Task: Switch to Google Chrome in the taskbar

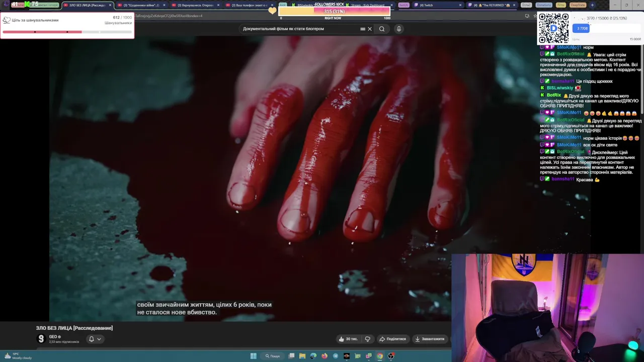Action: click(380, 356)
